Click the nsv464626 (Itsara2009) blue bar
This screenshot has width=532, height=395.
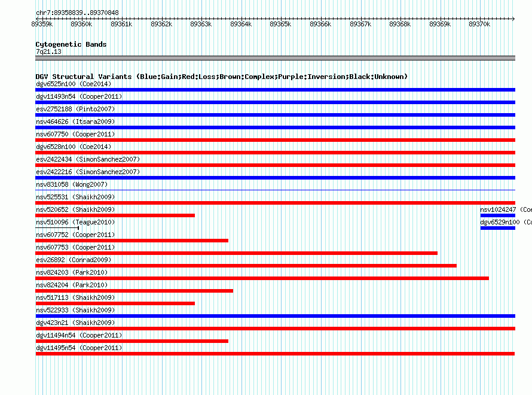point(275,127)
